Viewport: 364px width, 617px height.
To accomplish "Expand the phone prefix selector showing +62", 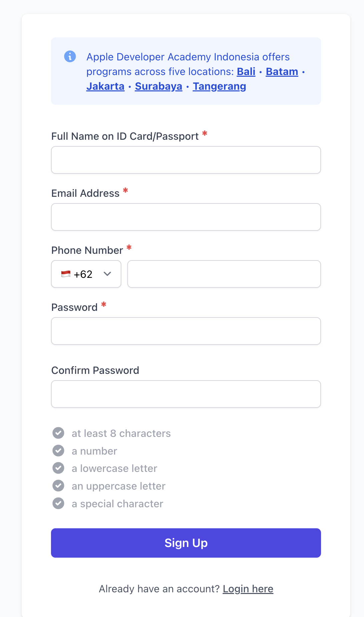I will pos(86,274).
